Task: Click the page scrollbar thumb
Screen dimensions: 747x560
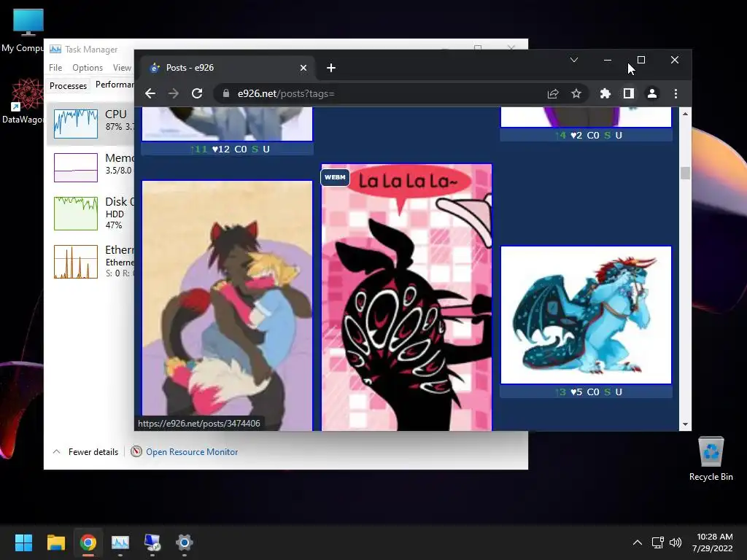Action: pos(685,173)
